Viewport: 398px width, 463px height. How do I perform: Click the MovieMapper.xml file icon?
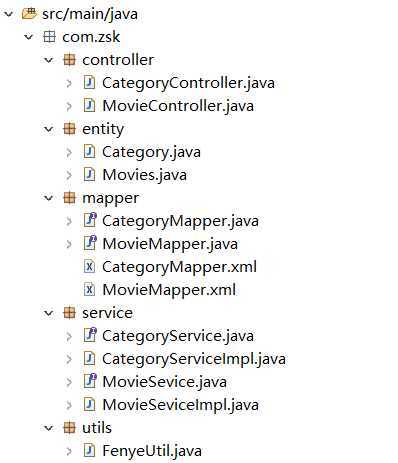click(x=89, y=289)
